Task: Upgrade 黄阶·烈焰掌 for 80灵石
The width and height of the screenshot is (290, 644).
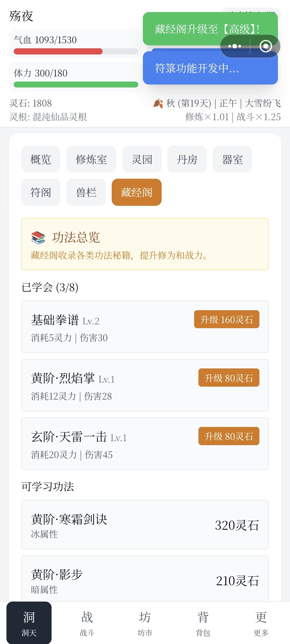Action: (x=229, y=378)
